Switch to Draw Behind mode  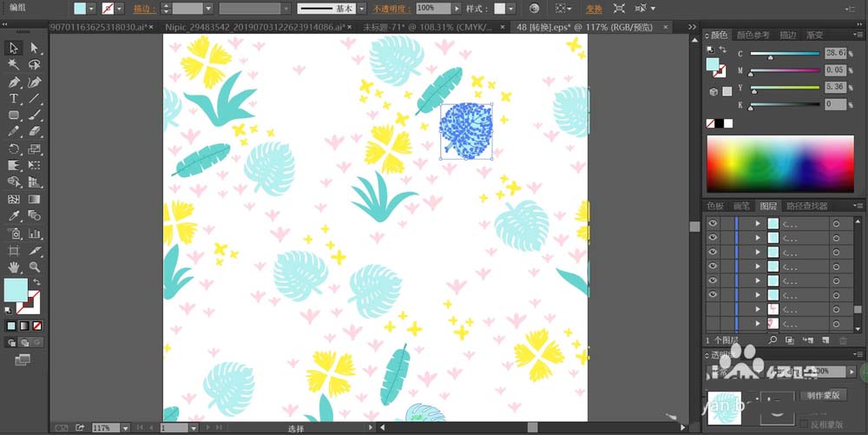pyautogui.click(x=24, y=343)
